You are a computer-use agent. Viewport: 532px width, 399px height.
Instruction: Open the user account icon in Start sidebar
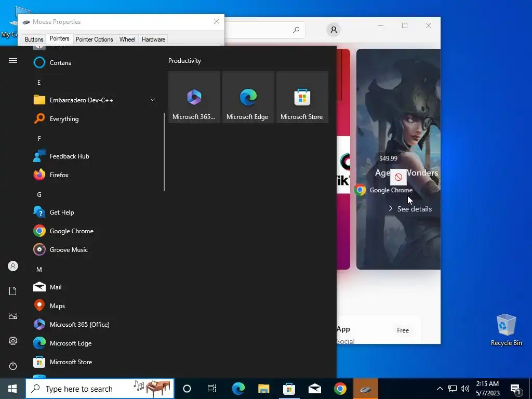13,266
